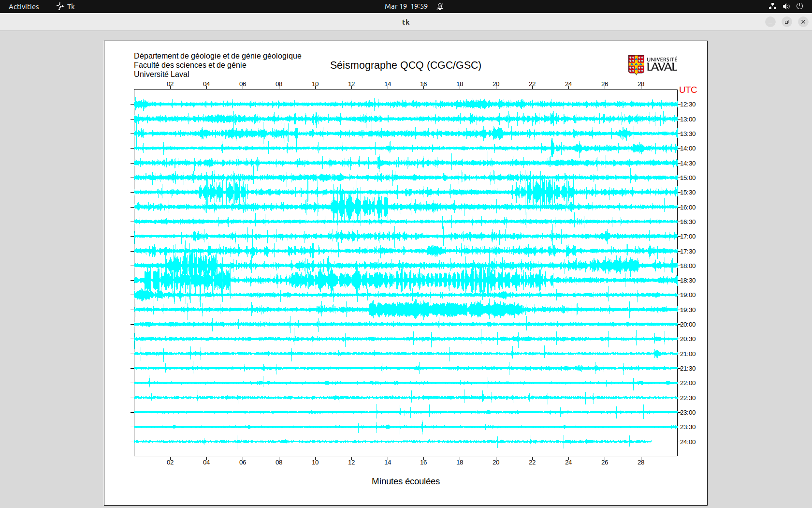The image size is (812, 508).
Task: Minimize the tk window
Action: tap(770, 22)
